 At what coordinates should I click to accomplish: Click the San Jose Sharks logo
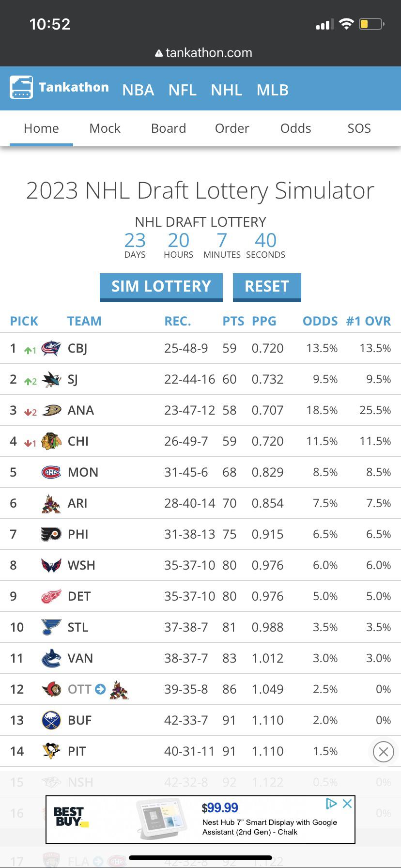51,379
